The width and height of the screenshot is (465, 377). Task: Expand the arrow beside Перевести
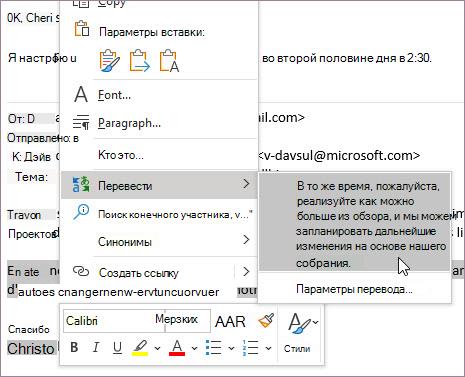coord(246,184)
